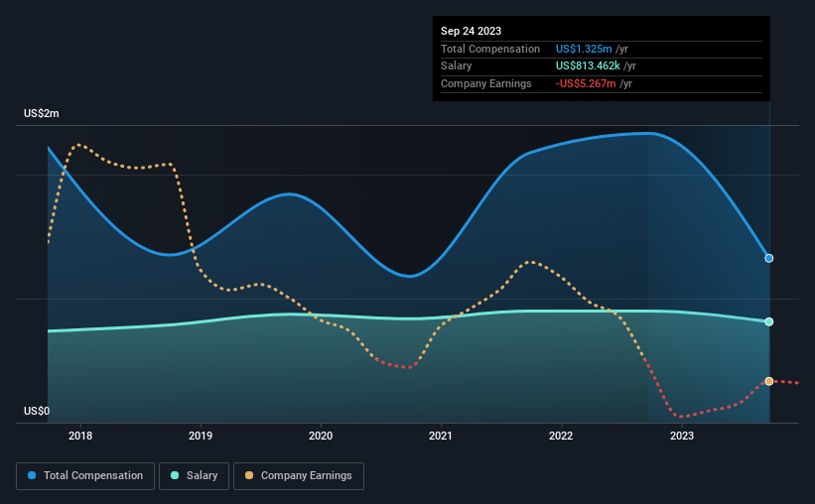This screenshot has height=504, width=815.
Task: Click the US$813.462k salary value
Action: [x=588, y=66]
